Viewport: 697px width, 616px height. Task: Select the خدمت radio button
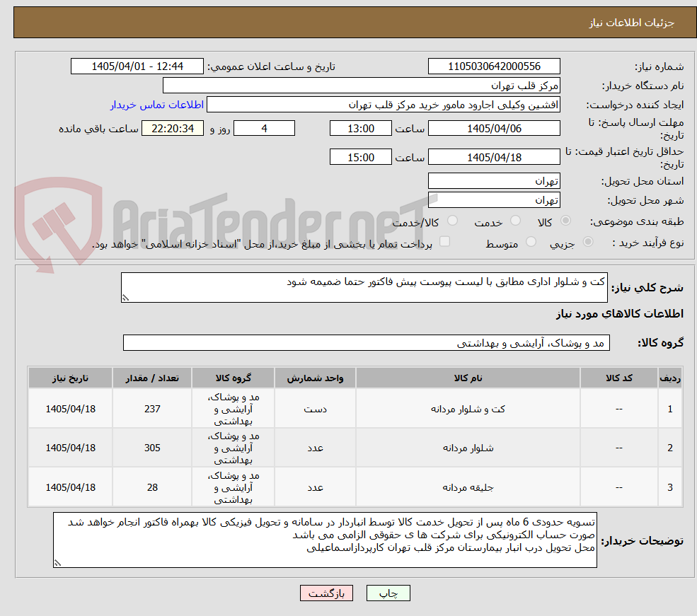pyautogui.click(x=516, y=221)
